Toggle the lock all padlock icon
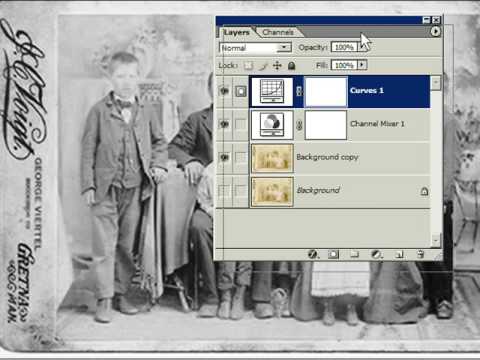480x360 pixels. 292,65
